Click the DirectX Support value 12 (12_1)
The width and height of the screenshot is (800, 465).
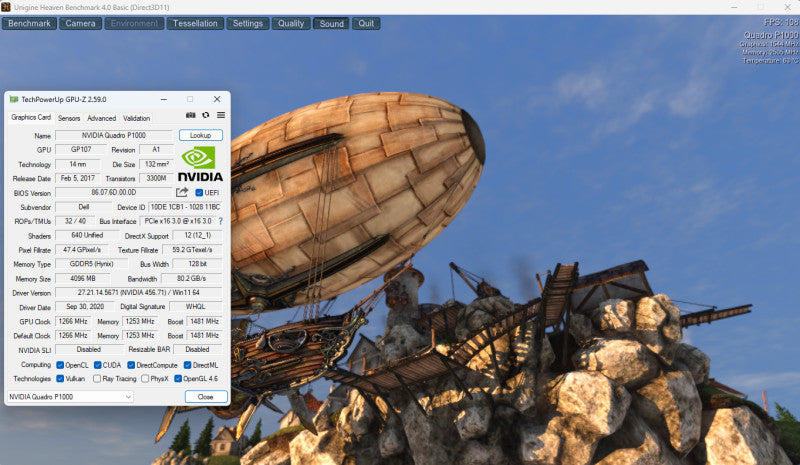coord(197,235)
